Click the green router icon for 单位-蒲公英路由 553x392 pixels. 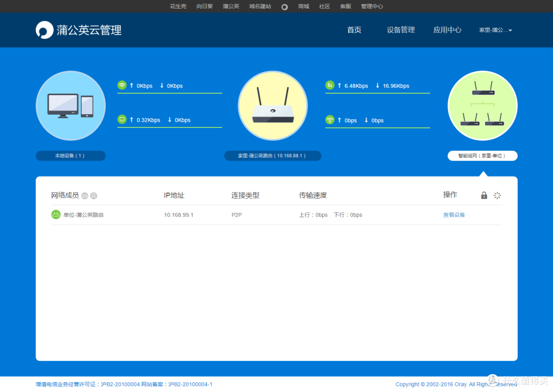(56, 214)
